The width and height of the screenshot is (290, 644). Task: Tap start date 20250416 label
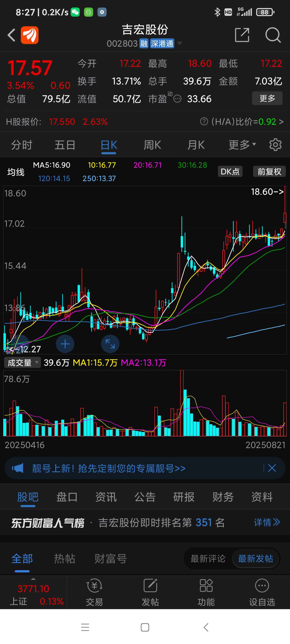coord(25,445)
